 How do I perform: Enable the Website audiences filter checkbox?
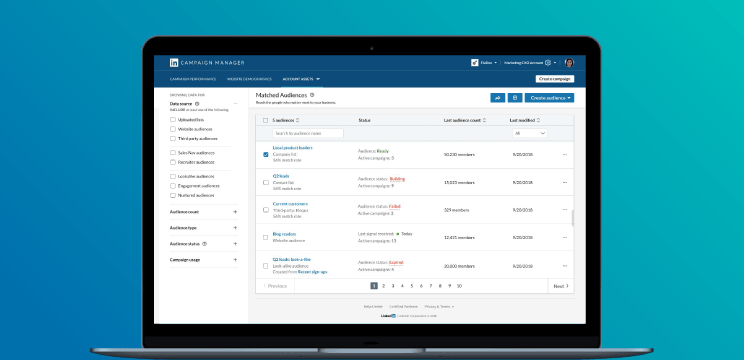(173, 129)
